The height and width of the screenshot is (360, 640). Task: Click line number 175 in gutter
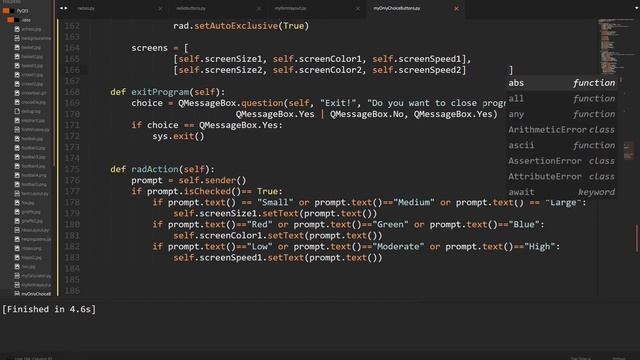(72, 169)
